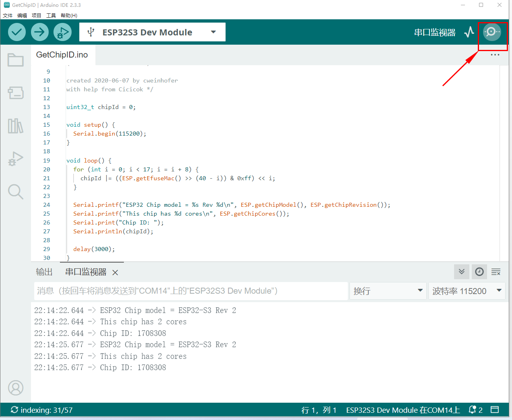Viewport: 512px width, 420px height.
Task: Click line number 24 in gutter
Action: (x=47, y=205)
